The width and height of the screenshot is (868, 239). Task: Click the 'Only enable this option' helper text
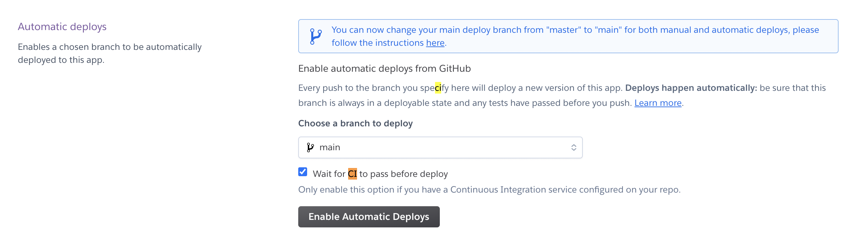tap(489, 190)
